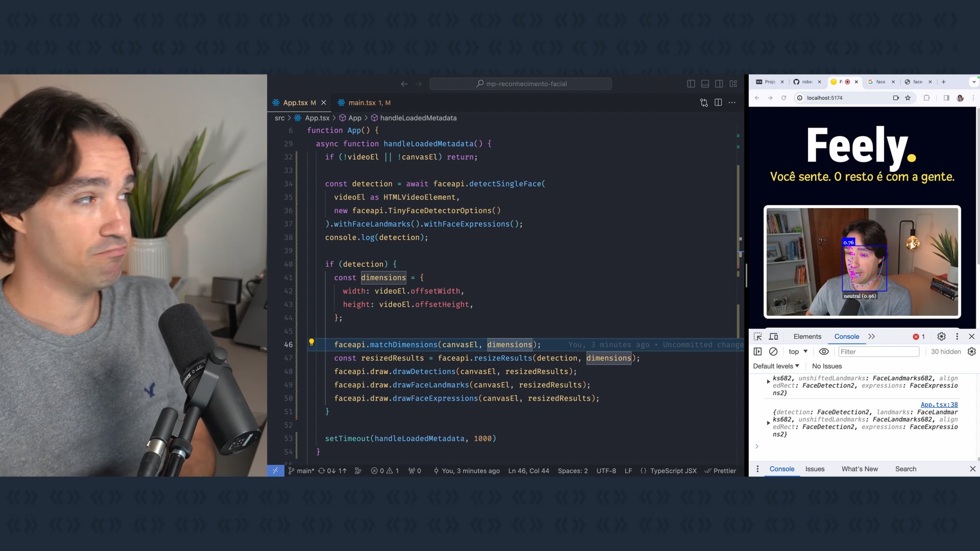The height and width of the screenshot is (551, 980).
Task: Switch to the Elements tab in DevTools
Action: click(807, 337)
